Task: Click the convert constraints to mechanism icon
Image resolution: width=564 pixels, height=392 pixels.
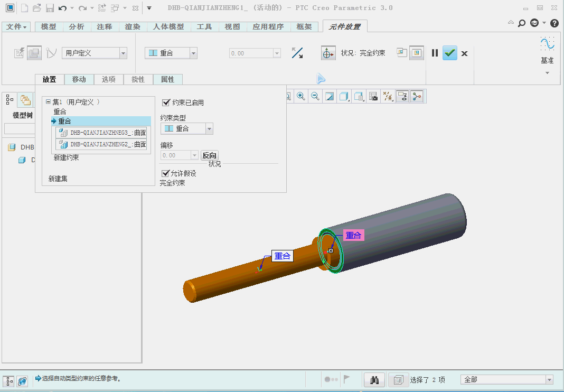Action: point(51,53)
